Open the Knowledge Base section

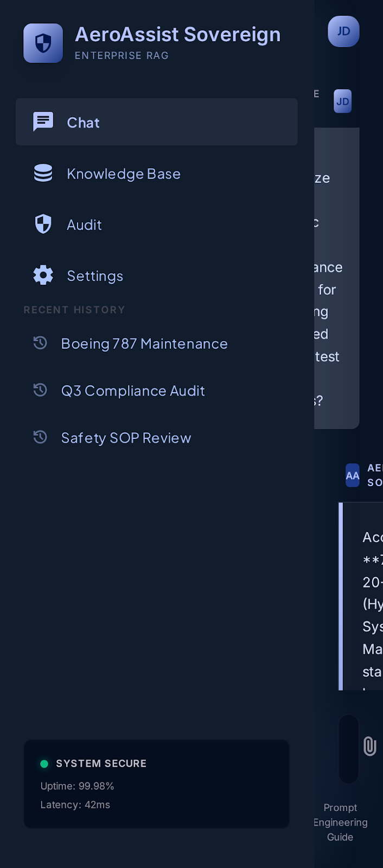tap(157, 174)
